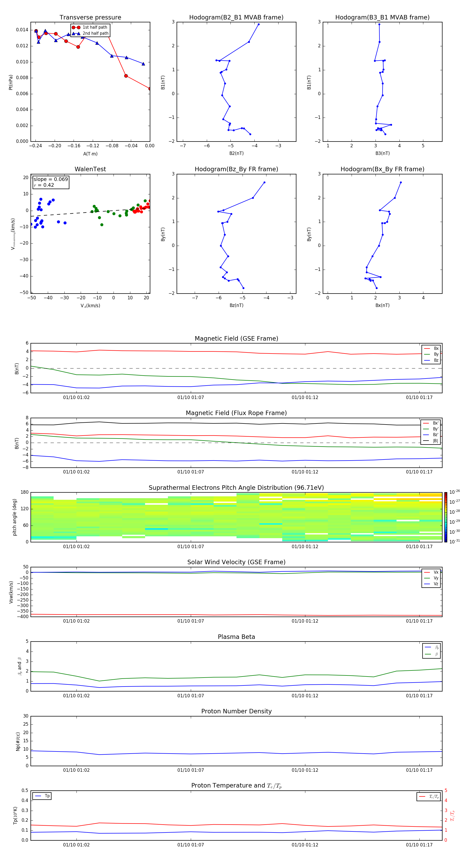Click the pitch angle colorbar

tap(446, 517)
